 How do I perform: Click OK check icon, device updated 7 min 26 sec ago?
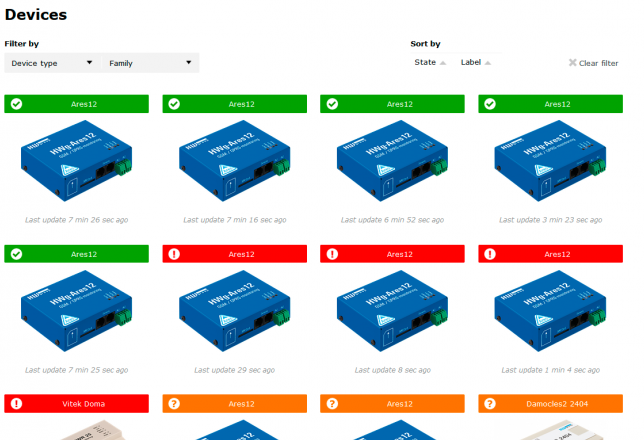[x=16, y=104]
